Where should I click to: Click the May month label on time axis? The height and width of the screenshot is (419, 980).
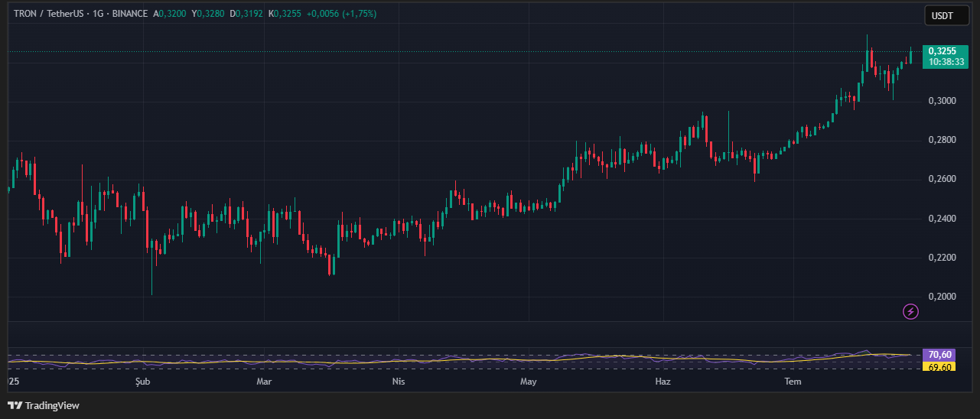click(528, 381)
